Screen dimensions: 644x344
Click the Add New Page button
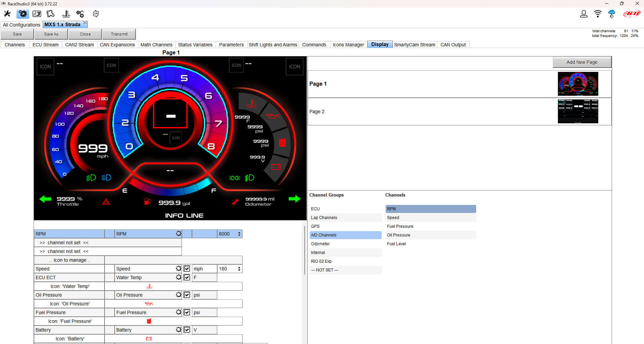pyautogui.click(x=582, y=62)
